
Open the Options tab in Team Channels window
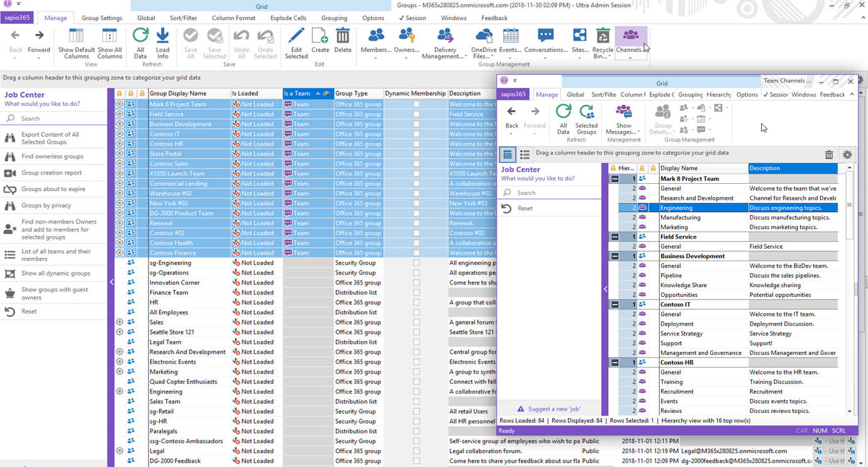pyautogui.click(x=747, y=94)
